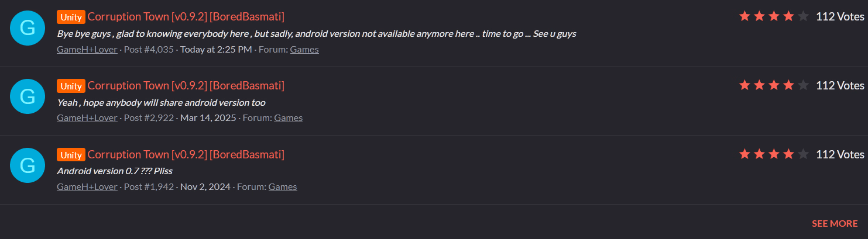
Task: Click the avatar on the Post #4,035 row
Action: [x=28, y=27]
